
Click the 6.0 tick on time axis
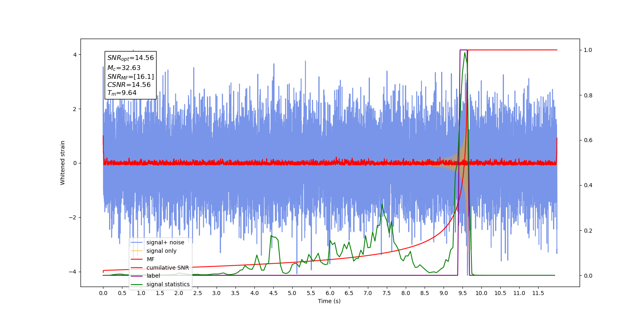tap(330, 293)
